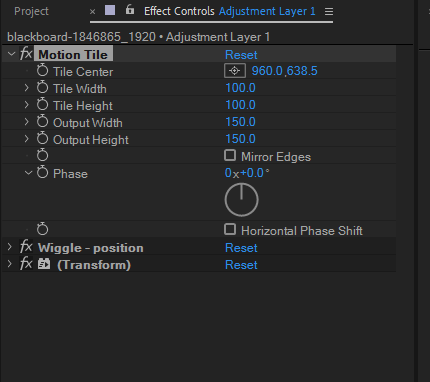Toggle the Wiggle - position fx switch
430x382 pixels.
coord(26,247)
